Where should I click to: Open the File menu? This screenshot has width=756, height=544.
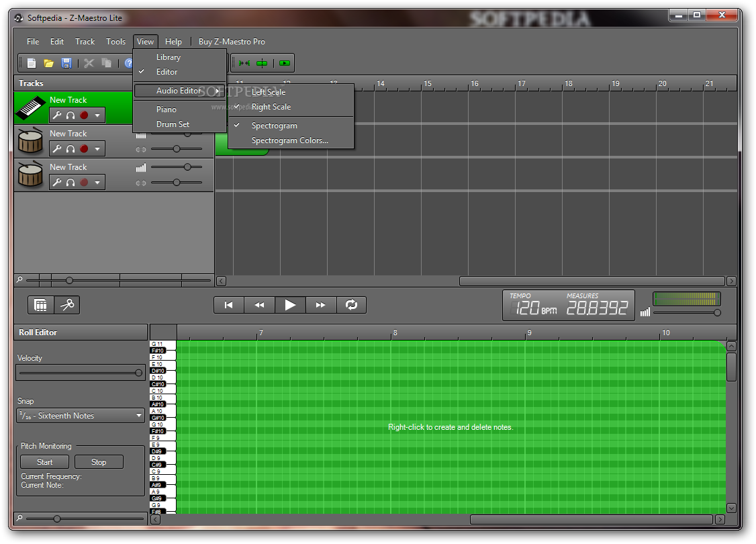(x=33, y=42)
